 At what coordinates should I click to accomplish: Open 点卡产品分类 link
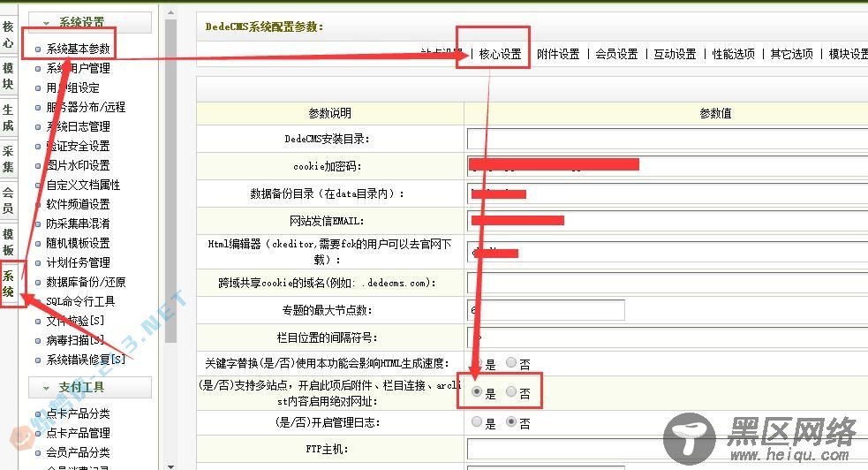(78, 413)
